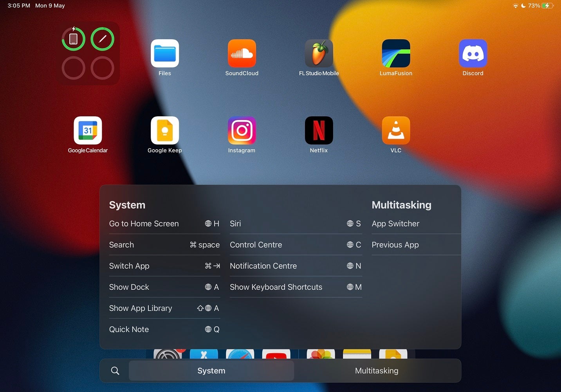This screenshot has width=561, height=392.
Task: Open Google Calendar app
Action: click(x=88, y=130)
